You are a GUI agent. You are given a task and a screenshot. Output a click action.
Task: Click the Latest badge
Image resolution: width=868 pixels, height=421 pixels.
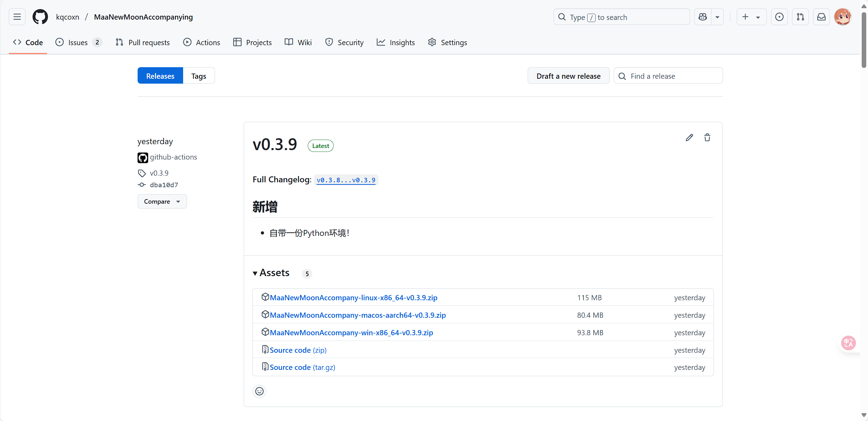(321, 146)
